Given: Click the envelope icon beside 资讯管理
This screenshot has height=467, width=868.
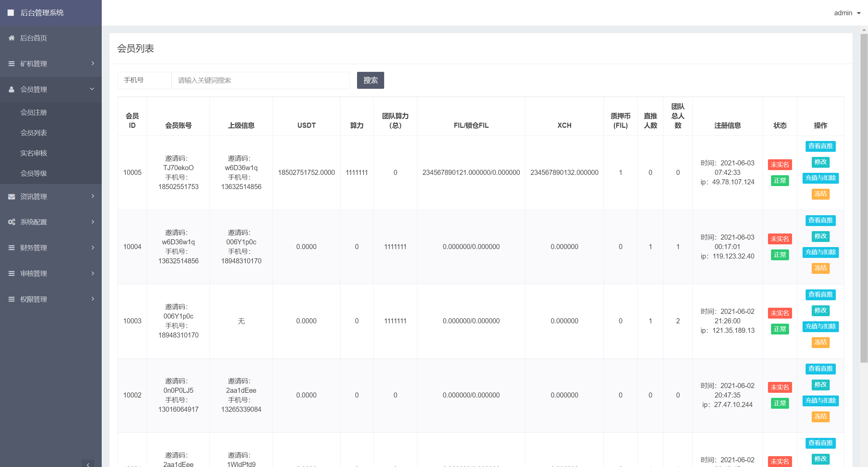Looking at the screenshot, I should click(x=12, y=197).
